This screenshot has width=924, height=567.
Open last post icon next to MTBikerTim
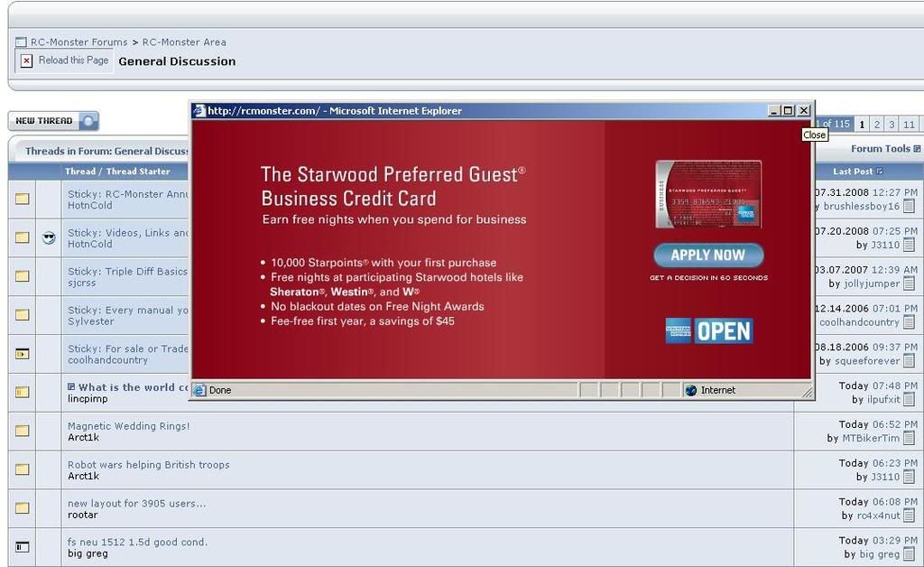[909, 438]
